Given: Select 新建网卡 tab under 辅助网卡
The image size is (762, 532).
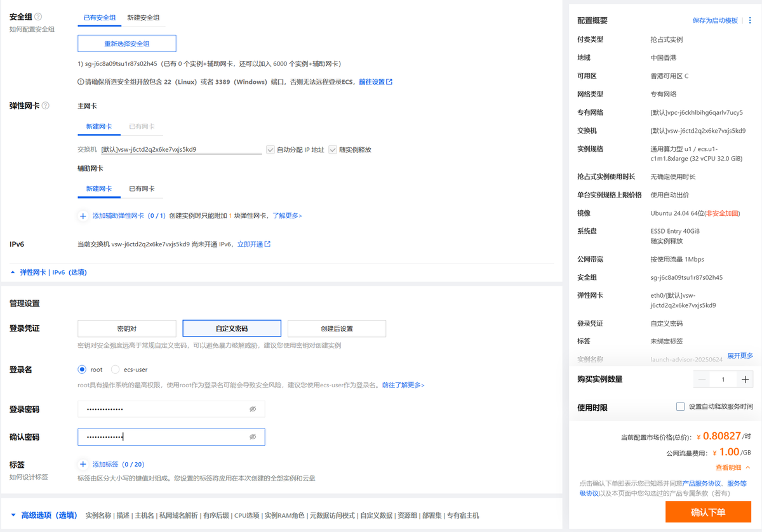Looking at the screenshot, I should [x=99, y=189].
